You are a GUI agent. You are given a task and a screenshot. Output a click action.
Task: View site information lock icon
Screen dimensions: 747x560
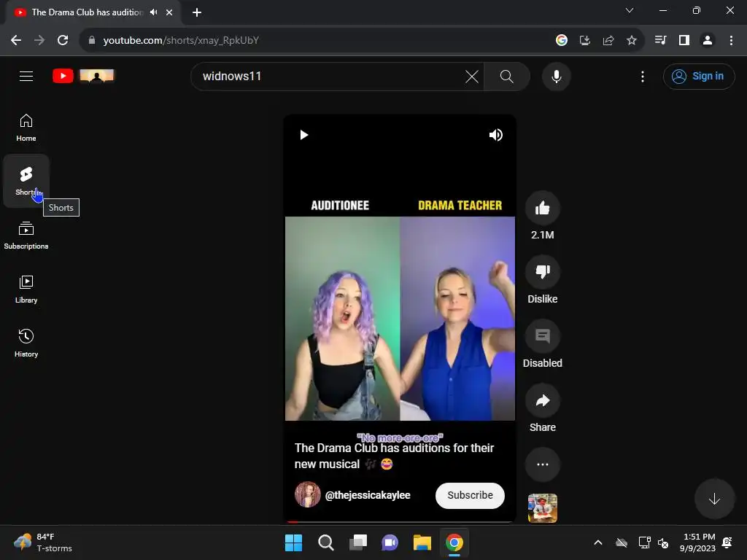click(x=91, y=41)
